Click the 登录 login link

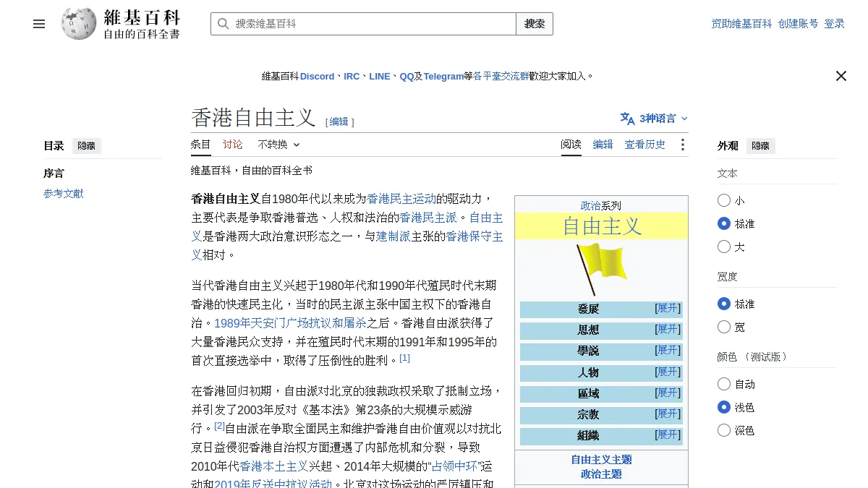click(834, 24)
